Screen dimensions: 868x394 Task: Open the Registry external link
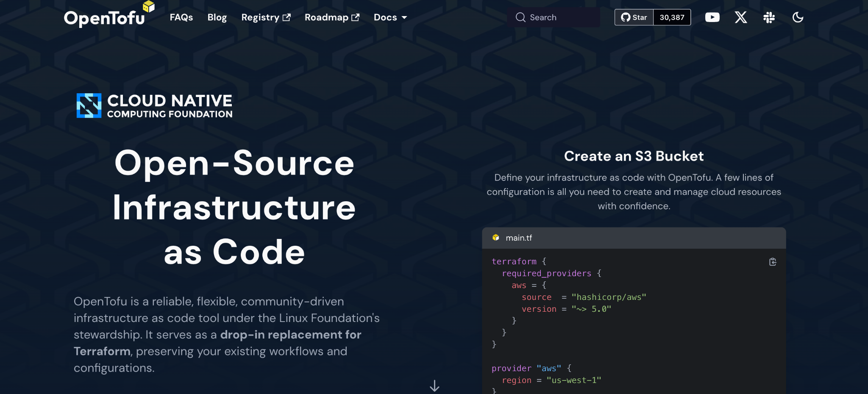pyautogui.click(x=266, y=17)
